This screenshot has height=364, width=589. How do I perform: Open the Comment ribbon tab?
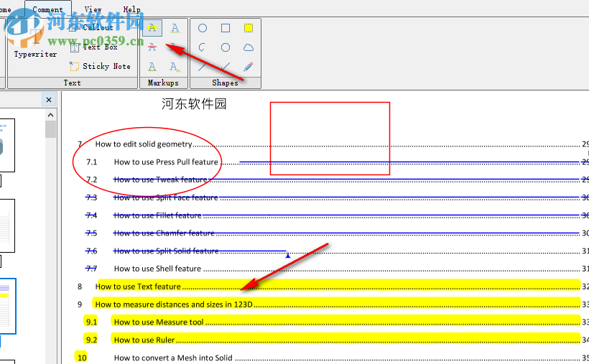point(47,9)
